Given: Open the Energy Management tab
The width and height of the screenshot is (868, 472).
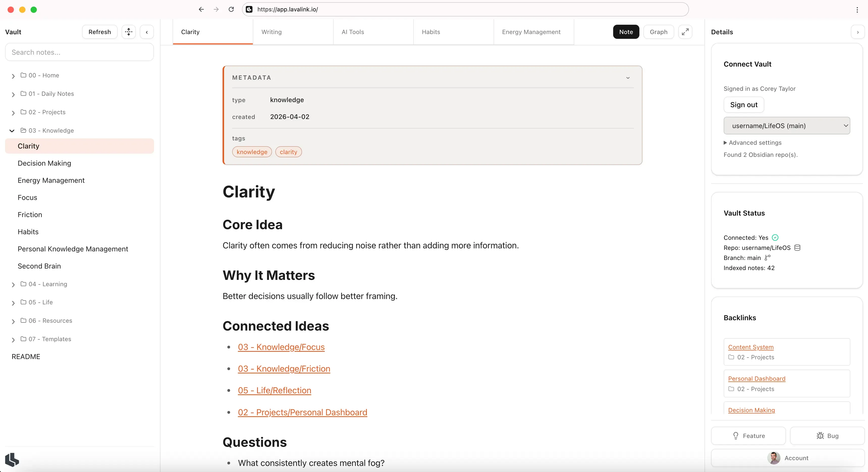Looking at the screenshot, I should tap(531, 32).
